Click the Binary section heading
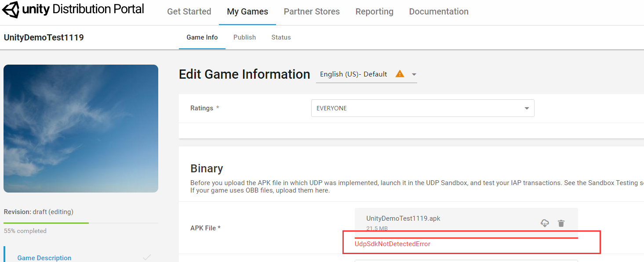 tap(207, 169)
